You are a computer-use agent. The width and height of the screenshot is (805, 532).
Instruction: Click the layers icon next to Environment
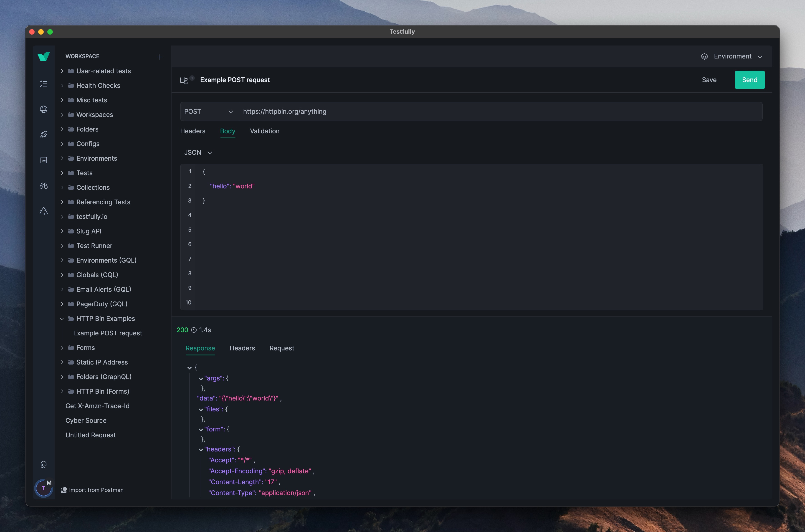click(704, 56)
